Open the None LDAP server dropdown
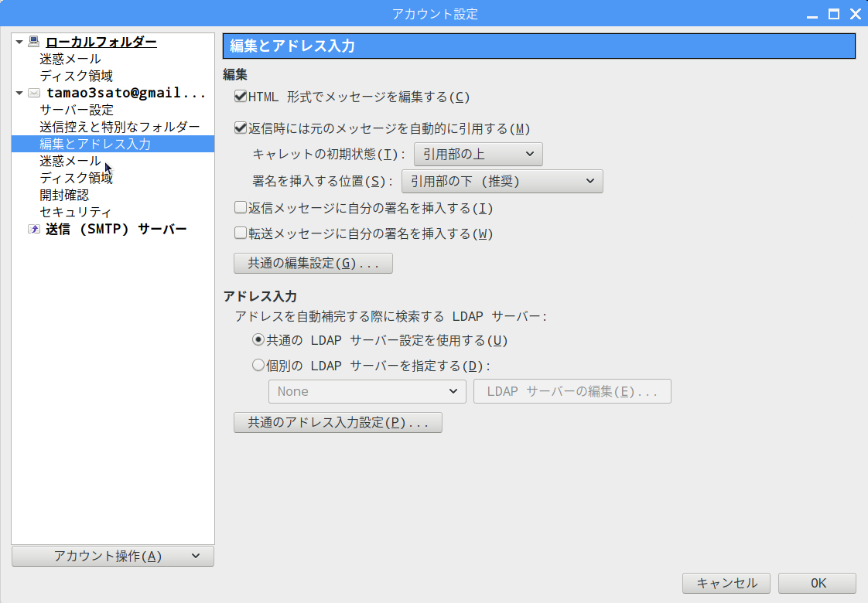Screen dimensions: 868x603 (x=367, y=392)
